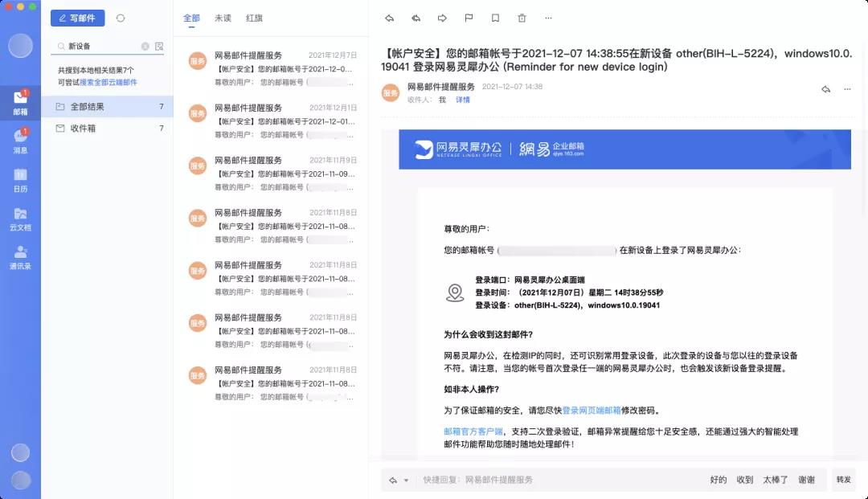
Task: Click the reply icon in the top toolbar
Action: pos(390,18)
